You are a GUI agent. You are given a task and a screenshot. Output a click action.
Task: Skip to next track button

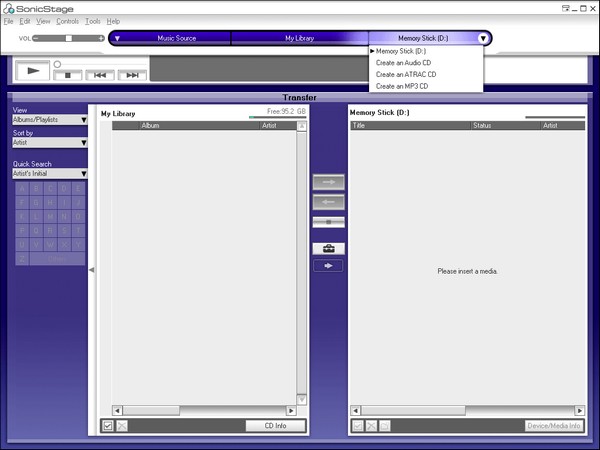click(132, 75)
